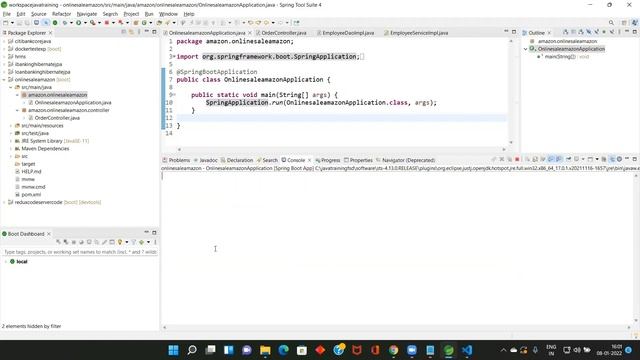640x360 pixels.
Task: Toggle Hide Fields in Outline toolbar
Action: [589, 32]
